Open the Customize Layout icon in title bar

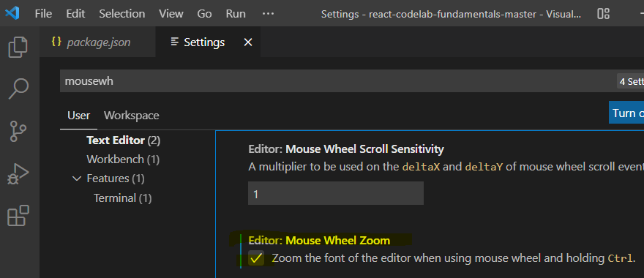(x=603, y=14)
